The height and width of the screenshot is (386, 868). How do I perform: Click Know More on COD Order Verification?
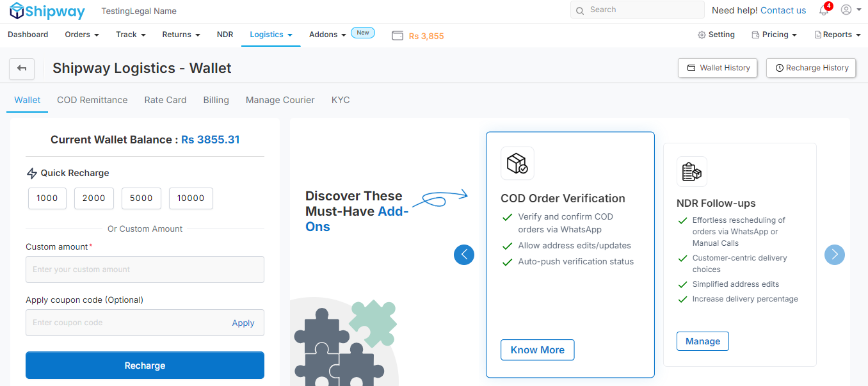pos(538,350)
